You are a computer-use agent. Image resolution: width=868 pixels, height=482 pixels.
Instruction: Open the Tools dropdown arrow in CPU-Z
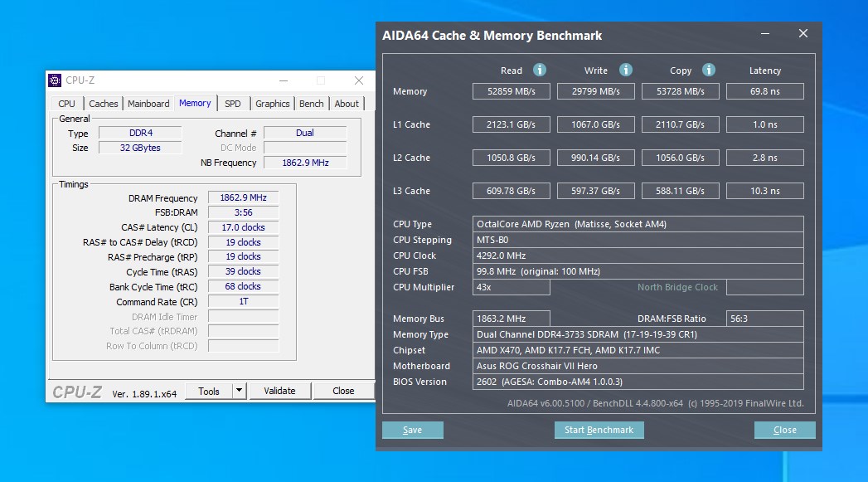239,391
